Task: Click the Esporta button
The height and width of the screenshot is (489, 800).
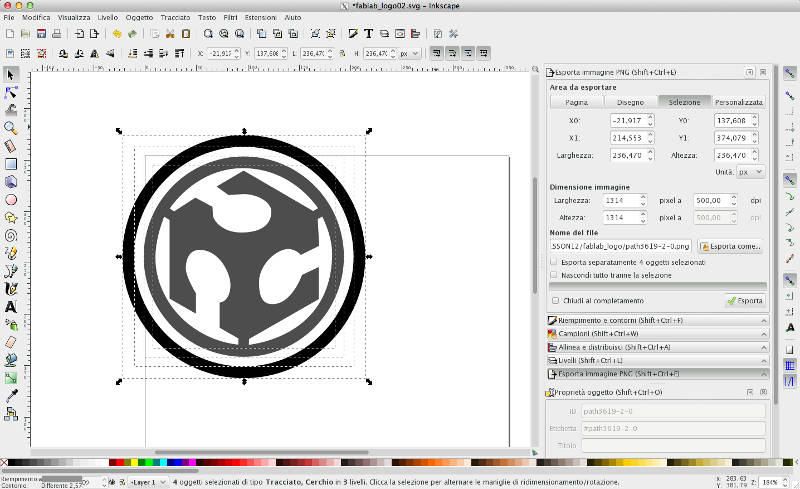Action: [745, 301]
